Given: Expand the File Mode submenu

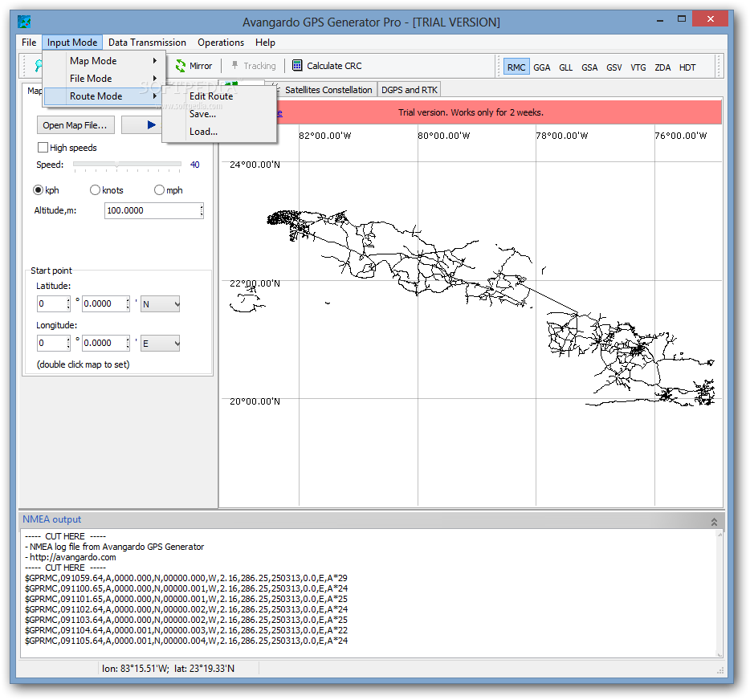Looking at the screenshot, I should point(104,79).
